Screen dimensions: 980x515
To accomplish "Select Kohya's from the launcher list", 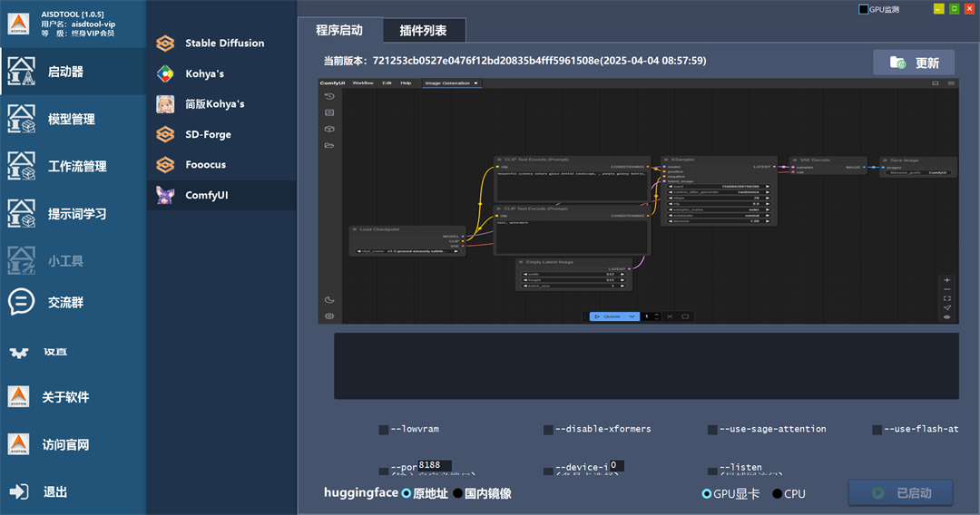I will point(204,73).
